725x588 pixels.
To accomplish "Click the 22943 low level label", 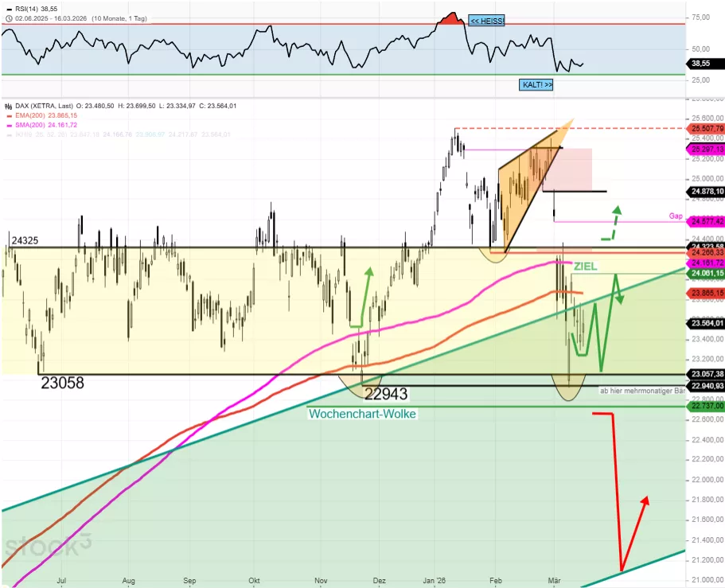I will (386, 394).
